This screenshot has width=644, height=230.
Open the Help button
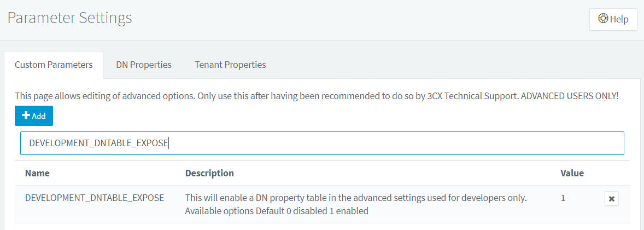pyautogui.click(x=613, y=19)
